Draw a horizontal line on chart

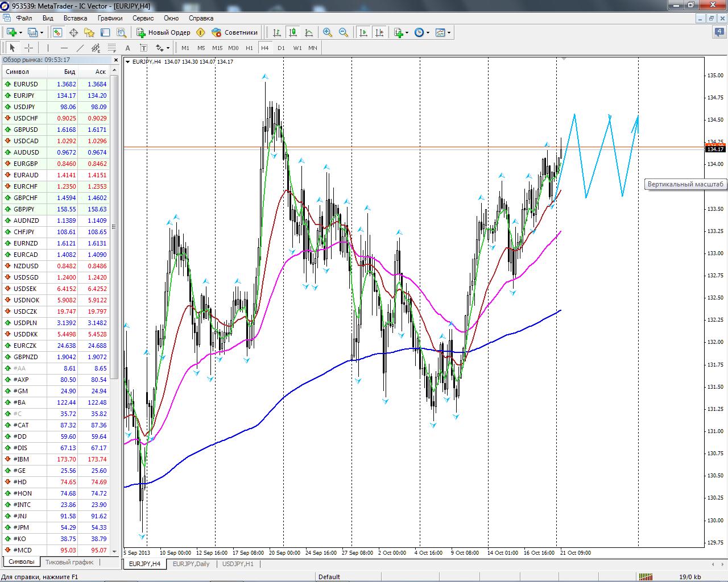(64, 48)
